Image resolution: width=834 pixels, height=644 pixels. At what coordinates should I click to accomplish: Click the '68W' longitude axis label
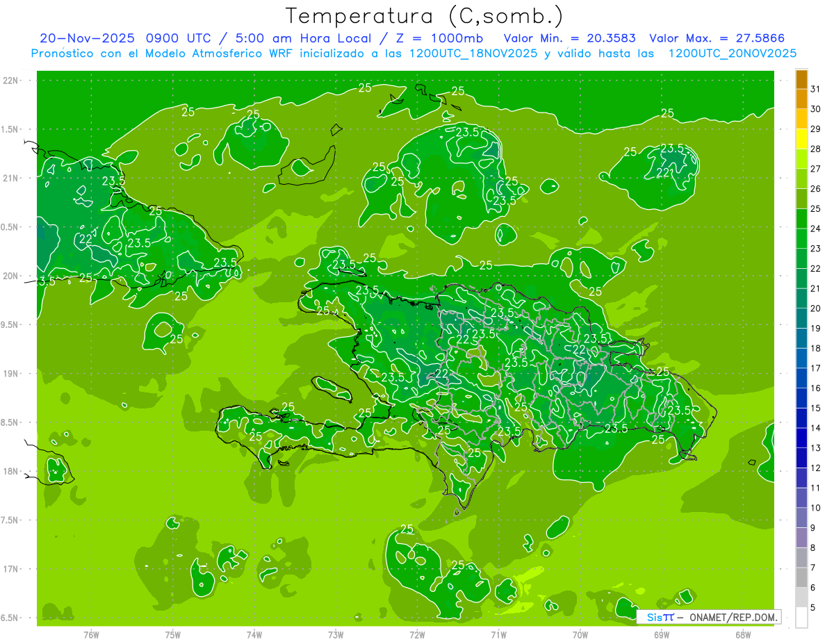pyautogui.click(x=743, y=635)
